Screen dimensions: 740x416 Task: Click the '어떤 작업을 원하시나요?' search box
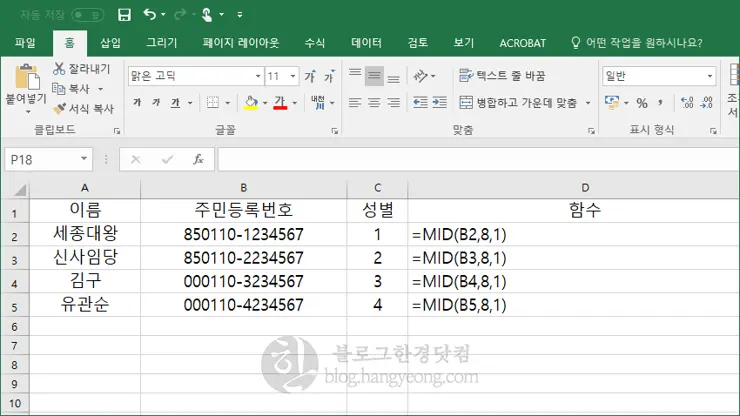click(x=637, y=43)
